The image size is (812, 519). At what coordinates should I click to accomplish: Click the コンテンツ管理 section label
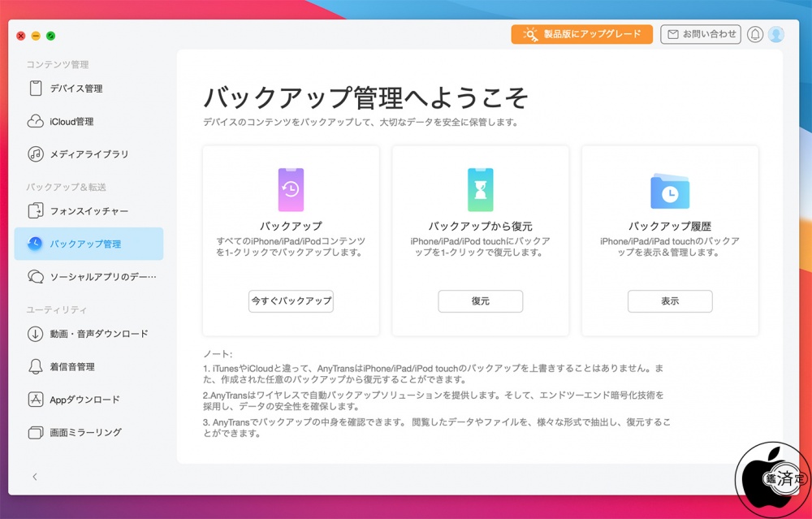coord(58,65)
